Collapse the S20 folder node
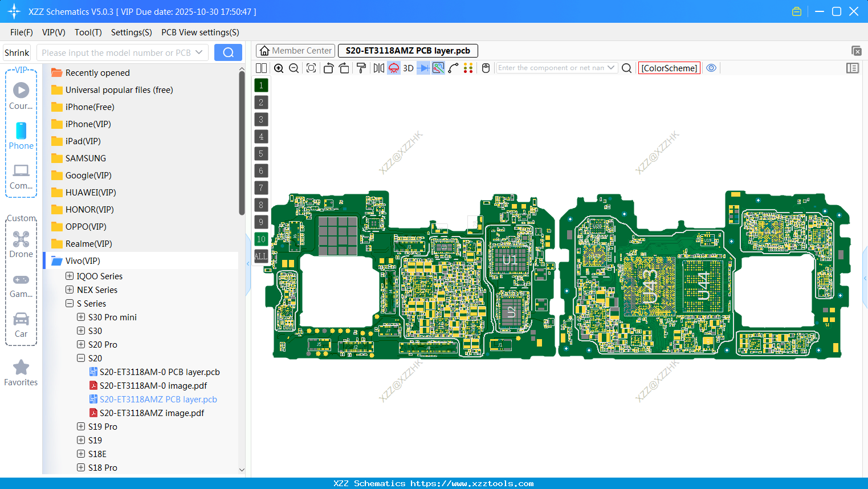Viewport: 868px width, 489px height. (81, 358)
